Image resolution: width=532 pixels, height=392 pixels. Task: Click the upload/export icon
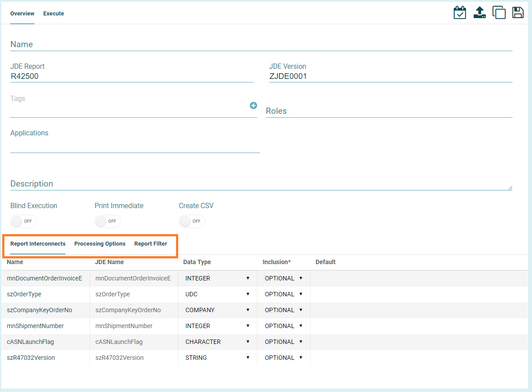pos(480,12)
